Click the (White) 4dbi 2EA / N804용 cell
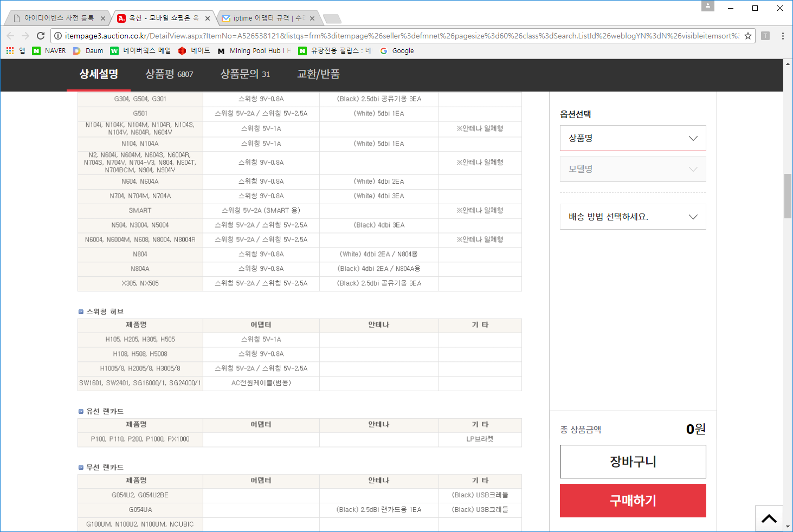The height and width of the screenshot is (532, 793). pyautogui.click(x=379, y=254)
